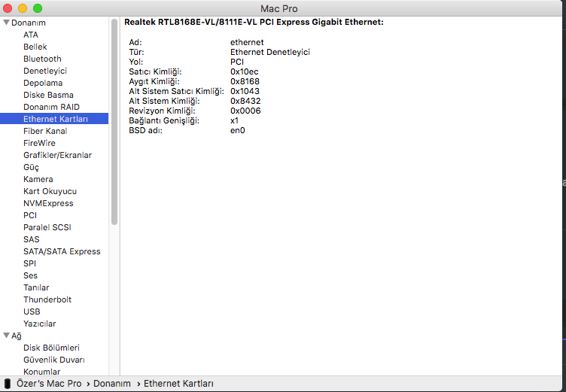This screenshot has height=392, width=566.
Task: Click the value 0x1043
Action: [245, 91]
